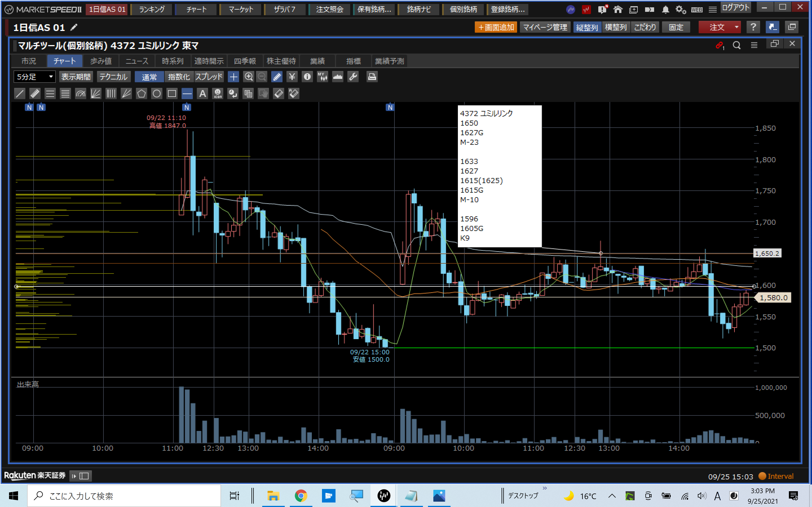The height and width of the screenshot is (507, 812).
Task: Open chart settings wrench icon
Action: coord(353,77)
